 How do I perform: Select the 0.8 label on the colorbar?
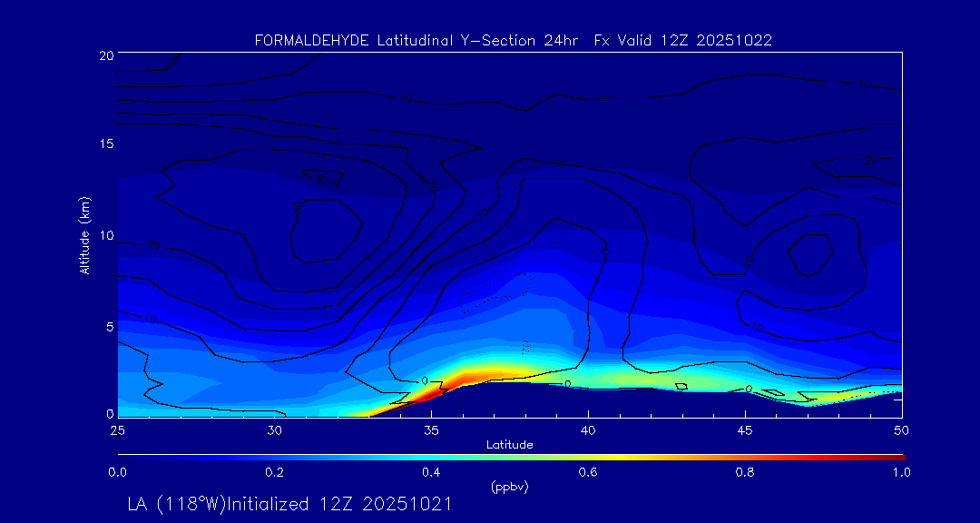tap(745, 472)
